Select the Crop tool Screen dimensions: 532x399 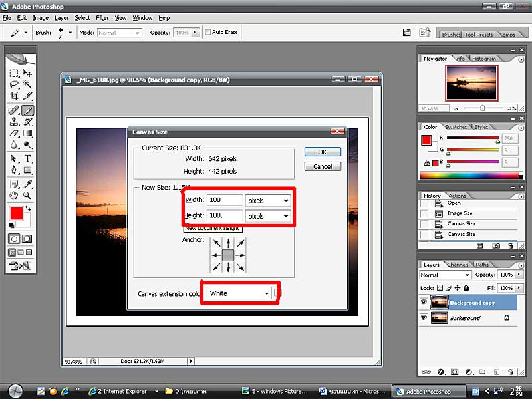tap(14, 96)
